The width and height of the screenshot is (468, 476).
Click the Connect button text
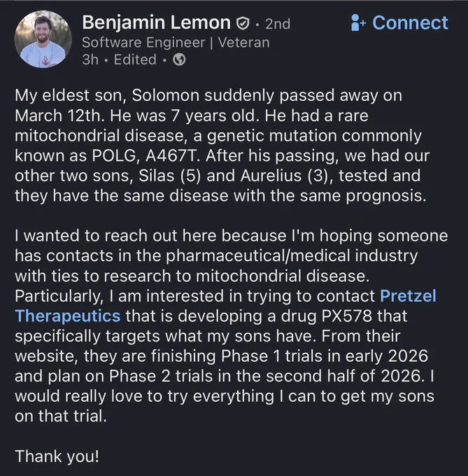click(410, 23)
